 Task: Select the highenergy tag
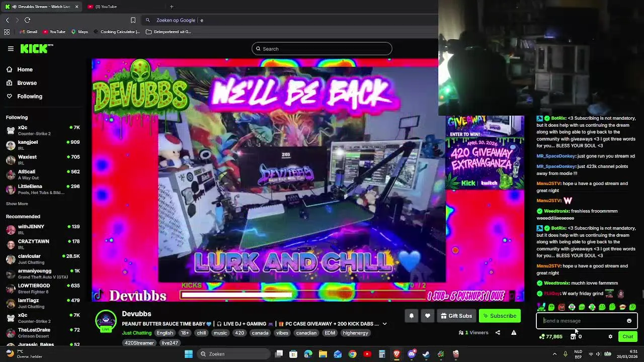click(356, 333)
